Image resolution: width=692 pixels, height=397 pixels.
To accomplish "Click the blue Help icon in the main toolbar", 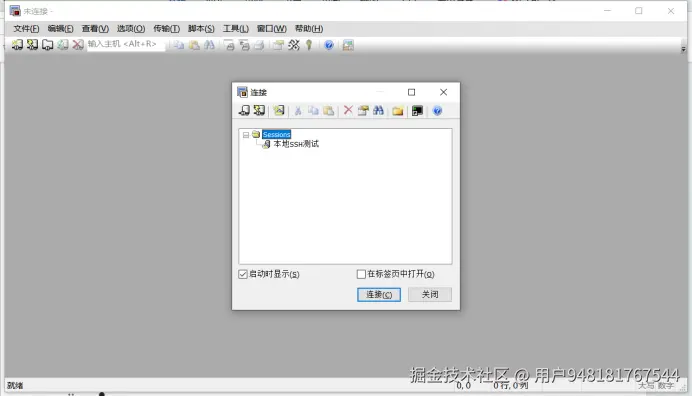I will [x=329, y=45].
